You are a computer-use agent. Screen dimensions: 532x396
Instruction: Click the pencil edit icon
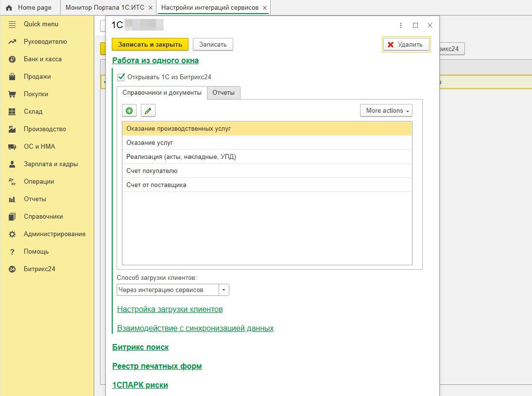pos(148,111)
